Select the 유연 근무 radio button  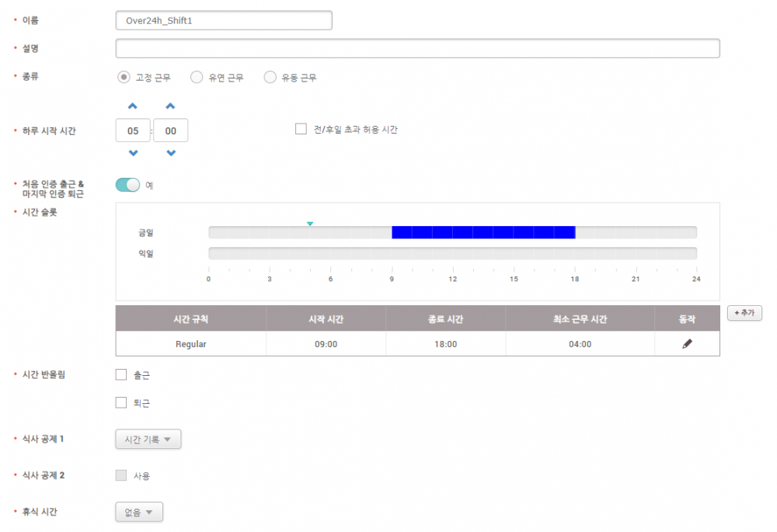197,77
